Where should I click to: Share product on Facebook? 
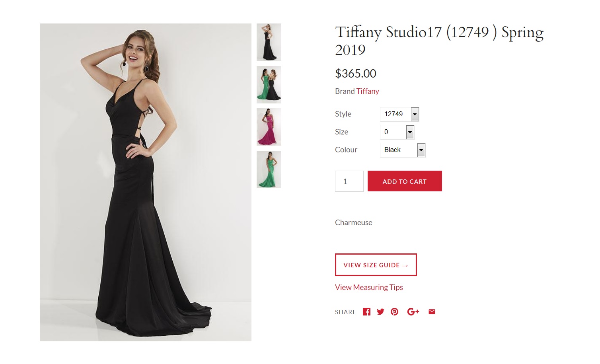366,312
